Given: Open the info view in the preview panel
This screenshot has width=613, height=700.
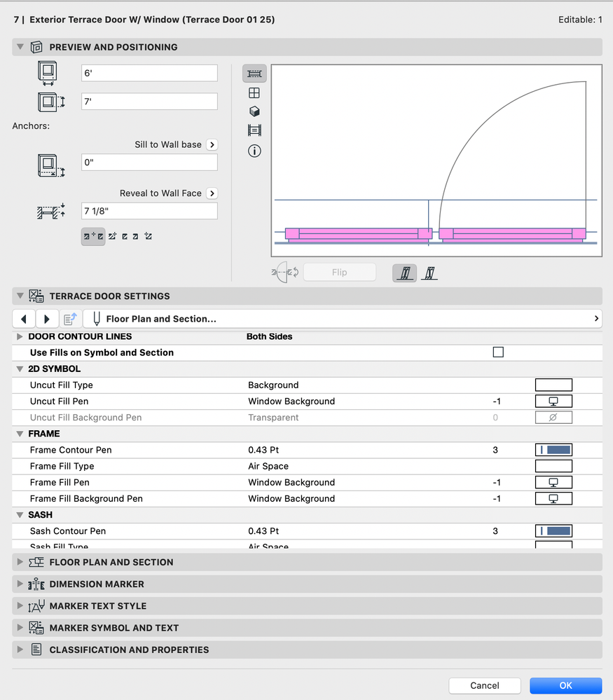Looking at the screenshot, I should [x=254, y=151].
